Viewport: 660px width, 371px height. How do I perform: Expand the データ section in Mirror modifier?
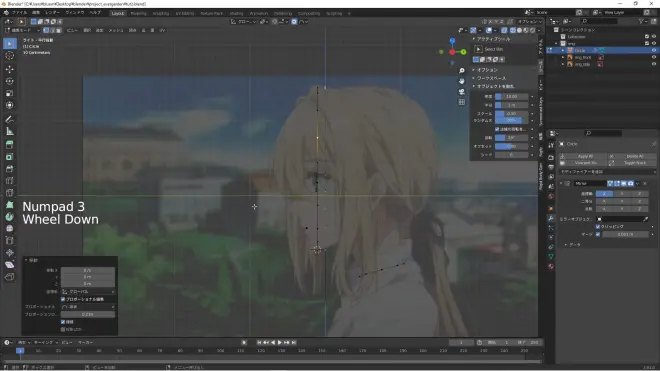[x=573, y=245]
